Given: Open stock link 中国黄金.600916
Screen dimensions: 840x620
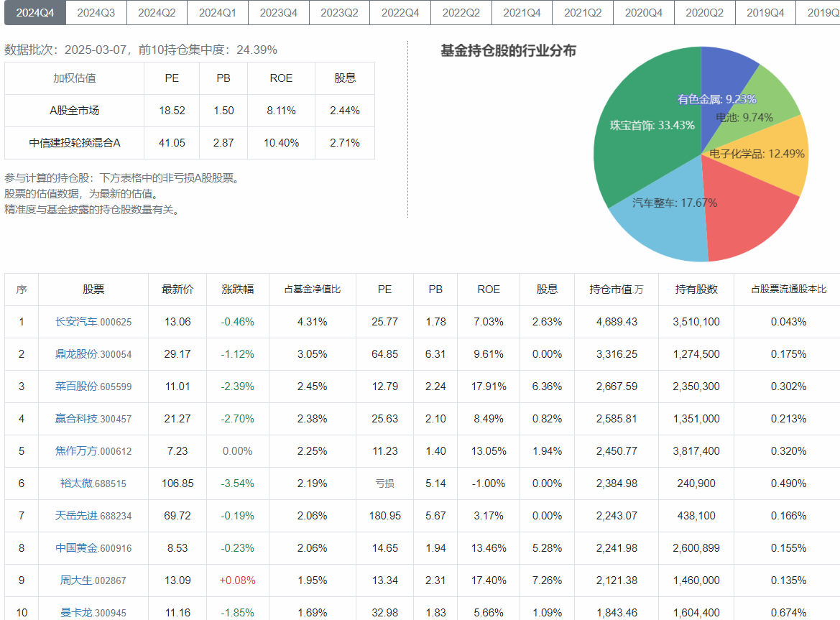Looking at the screenshot, I should point(93,547).
